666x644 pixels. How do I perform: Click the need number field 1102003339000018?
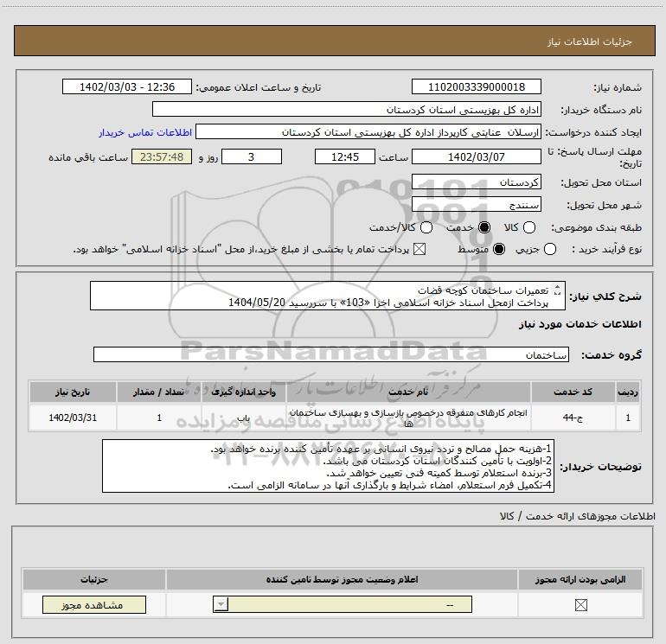pyautogui.click(x=476, y=86)
